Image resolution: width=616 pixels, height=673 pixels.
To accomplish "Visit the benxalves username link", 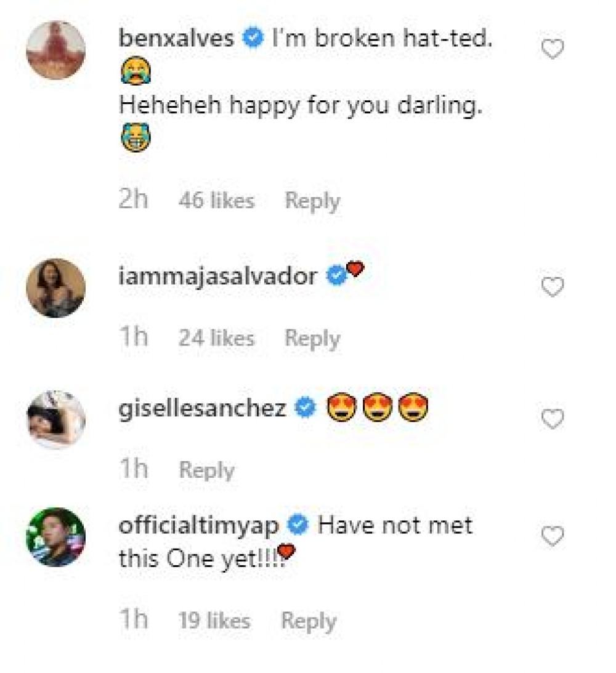I will point(176,39).
